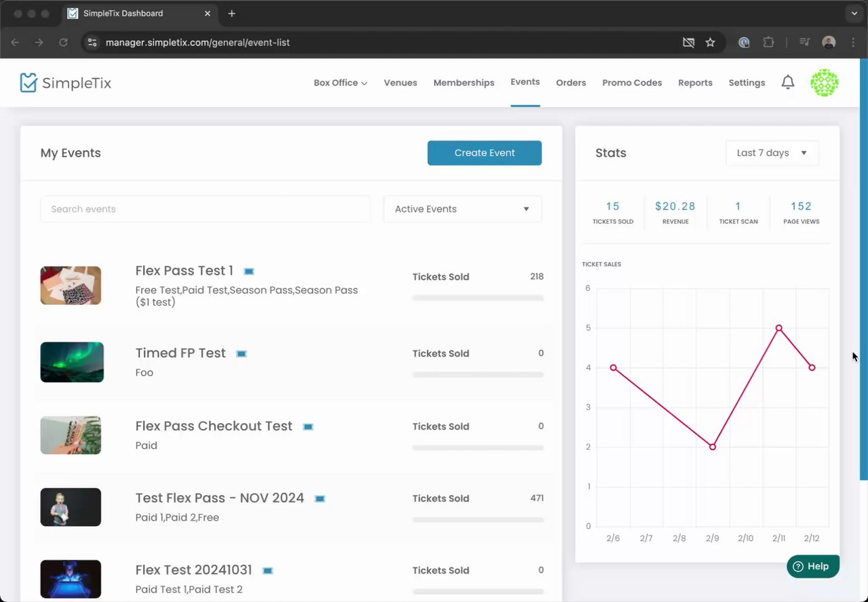Open the Last 7 days range dropdown
The height and width of the screenshot is (602, 868).
tap(772, 153)
